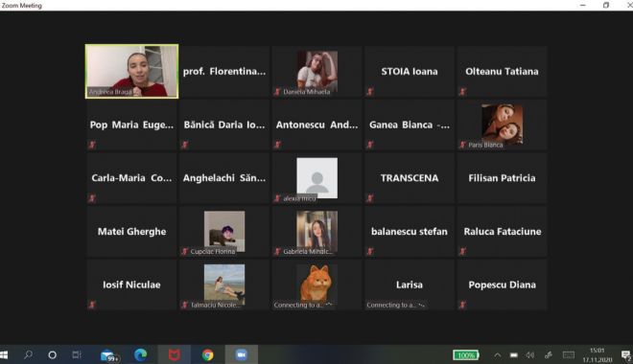Click muted mic icon on Bănică Daria tile
Image resolution: width=633 pixels, height=364 pixels.
click(185, 145)
